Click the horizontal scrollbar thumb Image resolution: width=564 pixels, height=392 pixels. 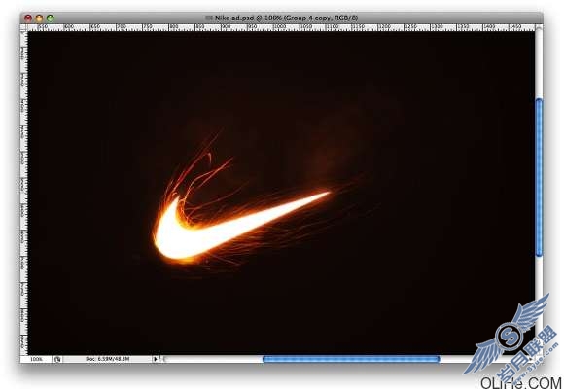pyautogui.click(x=351, y=359)
